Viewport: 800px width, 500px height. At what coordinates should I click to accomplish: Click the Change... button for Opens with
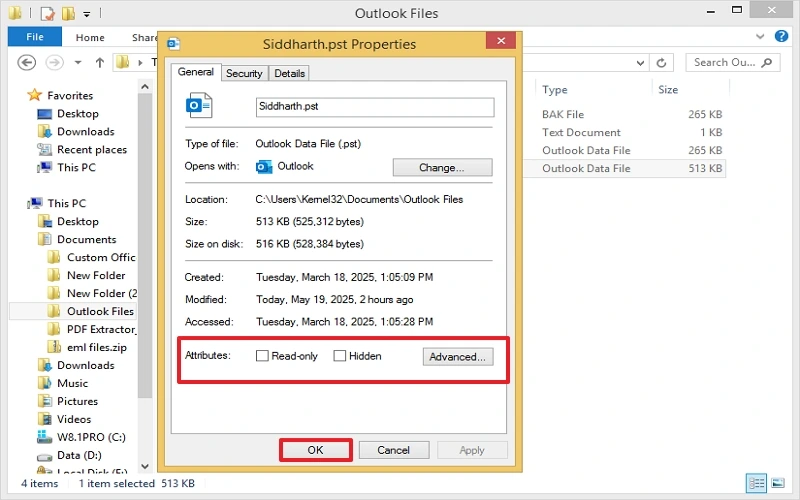pos(442,167)
